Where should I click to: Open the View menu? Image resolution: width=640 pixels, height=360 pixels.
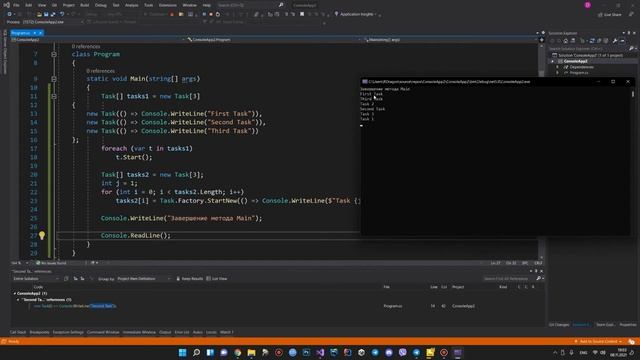click(42, 5)
